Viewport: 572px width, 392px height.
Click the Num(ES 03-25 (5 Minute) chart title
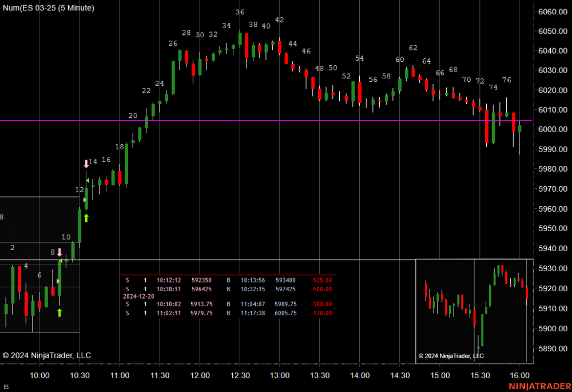[49, 8]
